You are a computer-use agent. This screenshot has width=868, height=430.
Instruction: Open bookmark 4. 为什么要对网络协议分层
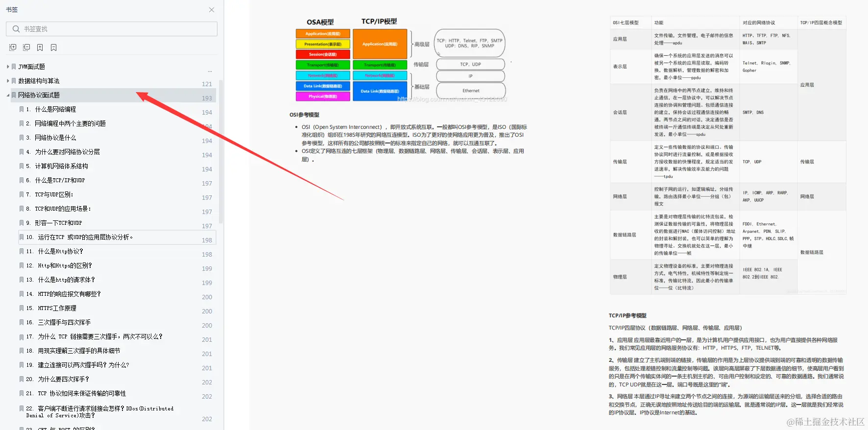[x=63, y=152]
